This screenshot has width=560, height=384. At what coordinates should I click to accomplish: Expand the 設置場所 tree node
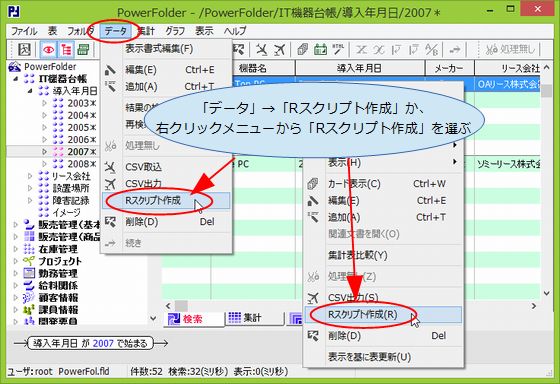point(30,188)
